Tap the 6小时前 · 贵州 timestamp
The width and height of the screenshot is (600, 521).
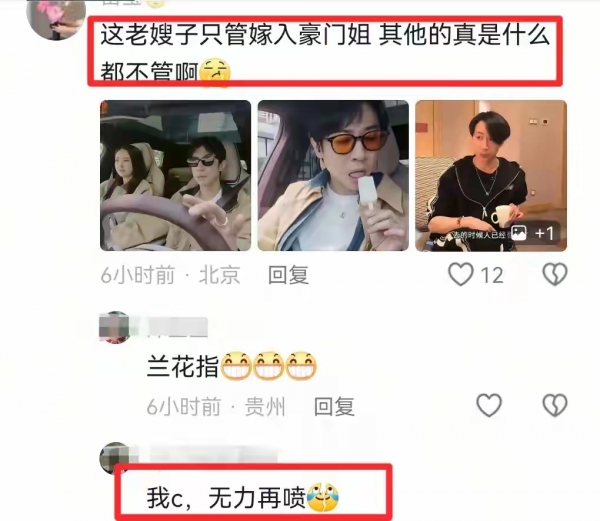(x=216, y=406)
